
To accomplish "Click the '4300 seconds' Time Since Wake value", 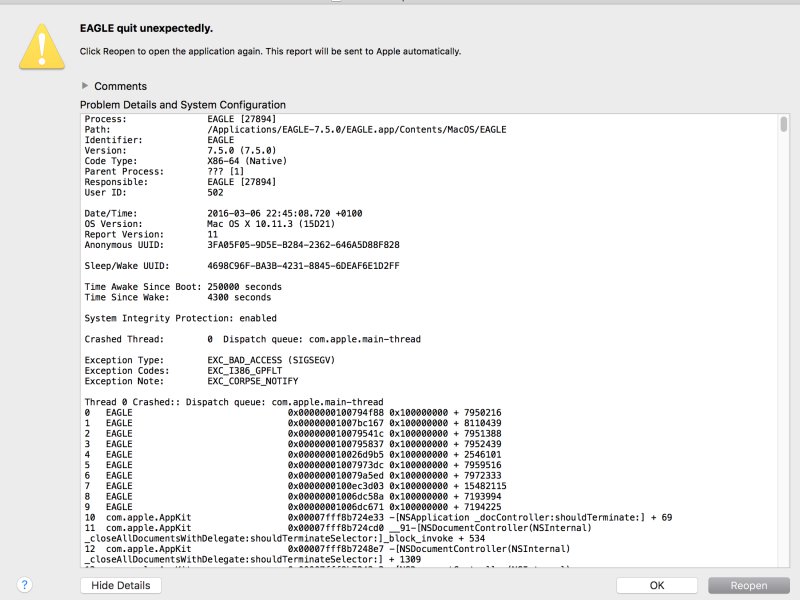I will click(x=239, y=297).
